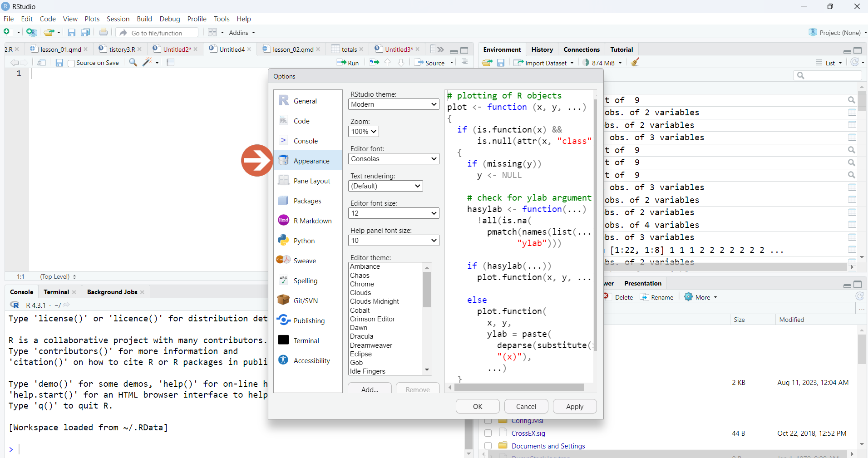Image resolution: width=868 pixels, height=458 pixels.
Task: Click the find/replace magnifier in editor toolbar
Action: click(x=133, y=62)
